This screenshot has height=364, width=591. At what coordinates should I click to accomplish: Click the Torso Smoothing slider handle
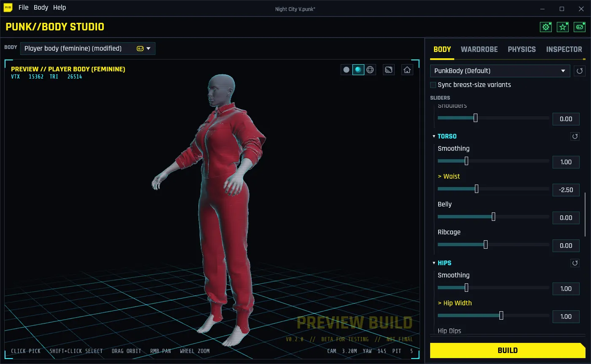466,161
